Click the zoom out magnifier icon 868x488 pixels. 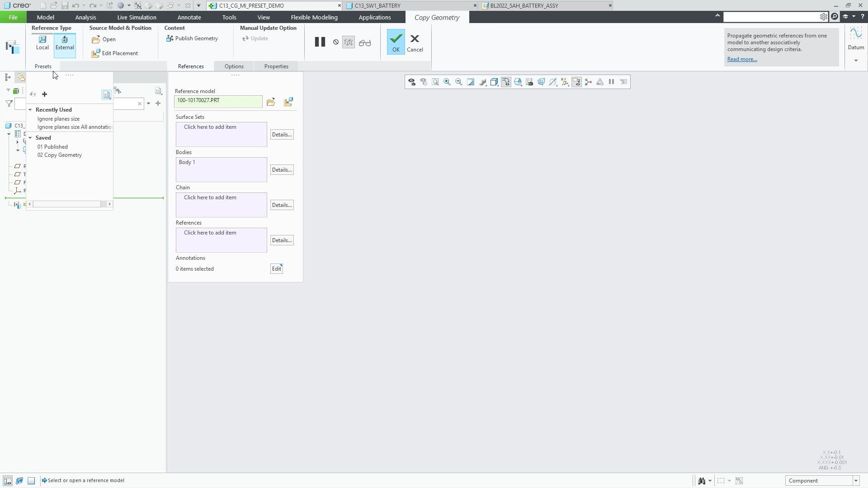(x=459, y=82)
